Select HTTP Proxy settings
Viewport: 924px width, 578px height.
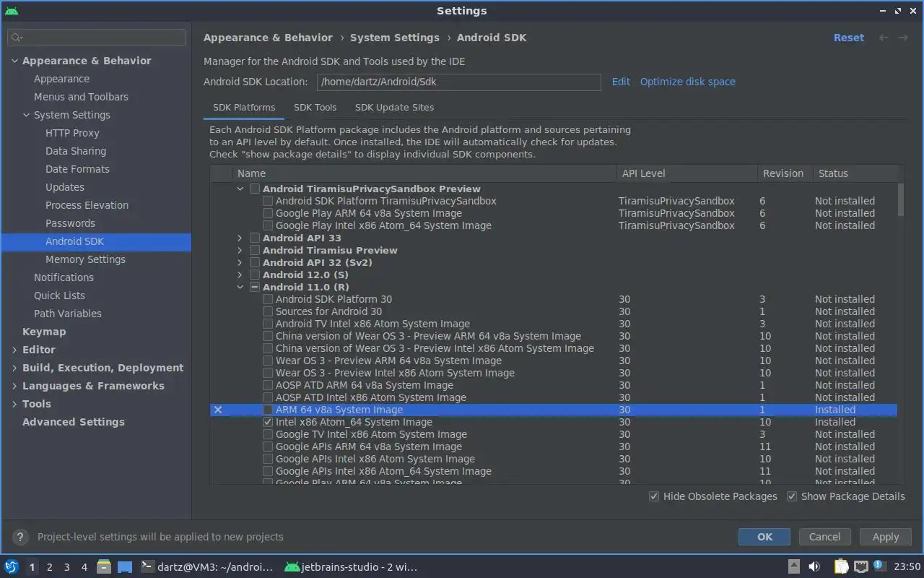72,133
